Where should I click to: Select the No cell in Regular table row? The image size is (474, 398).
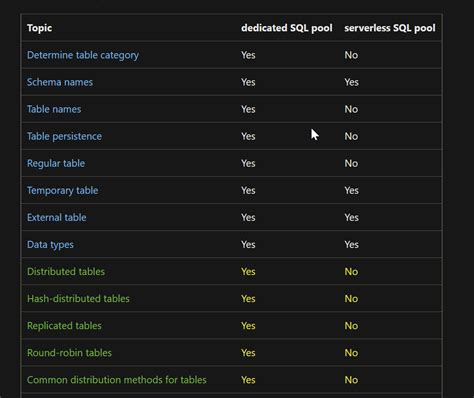coord(351,163)
